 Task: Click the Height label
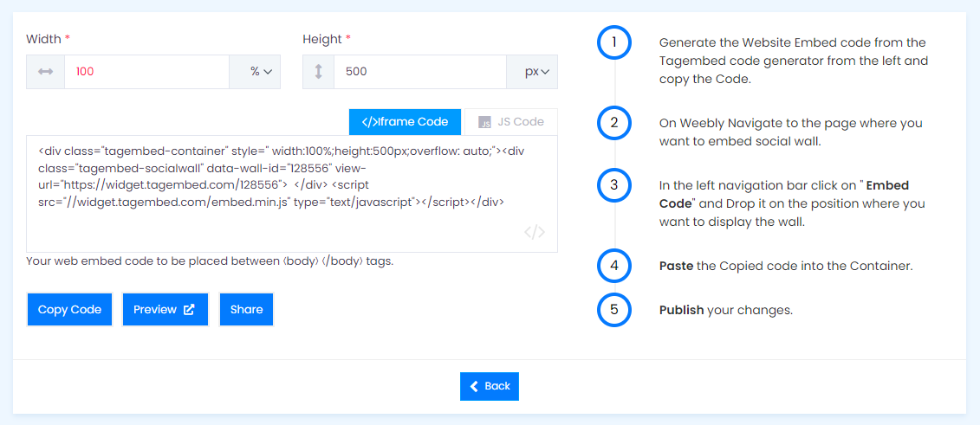coord(327,39)
